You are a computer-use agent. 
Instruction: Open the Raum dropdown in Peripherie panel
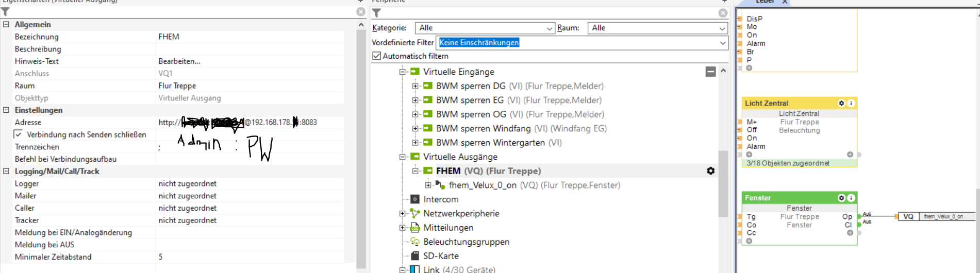(658, 28)
